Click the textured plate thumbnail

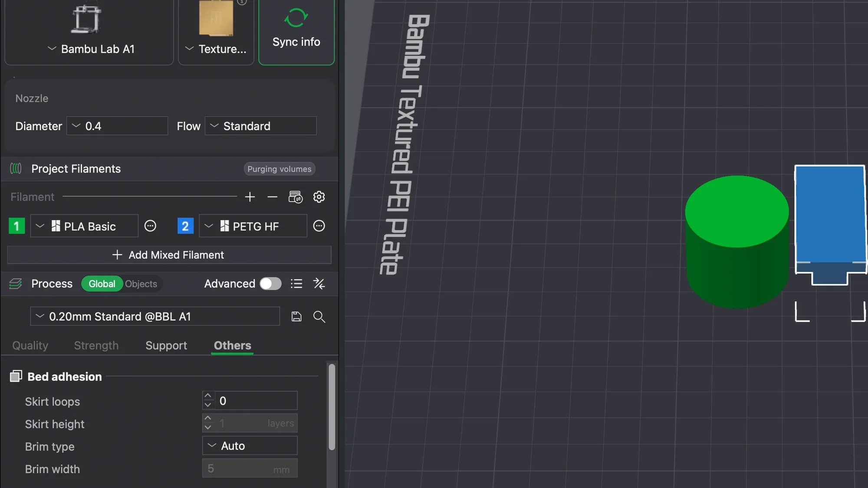point(216,18)
